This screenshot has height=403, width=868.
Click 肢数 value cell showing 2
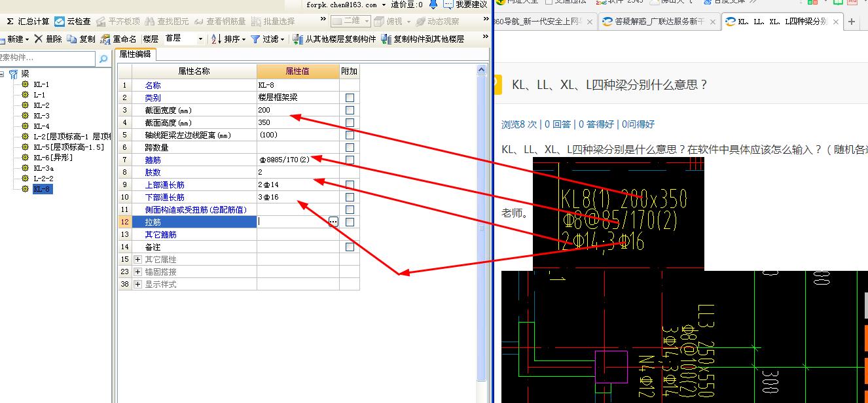[x=298, y=172]
